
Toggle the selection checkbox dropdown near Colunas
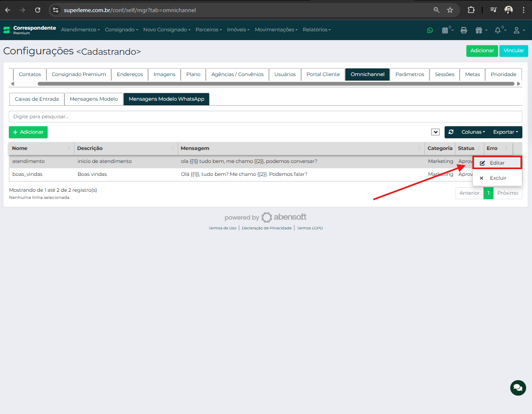coord(435,132)
